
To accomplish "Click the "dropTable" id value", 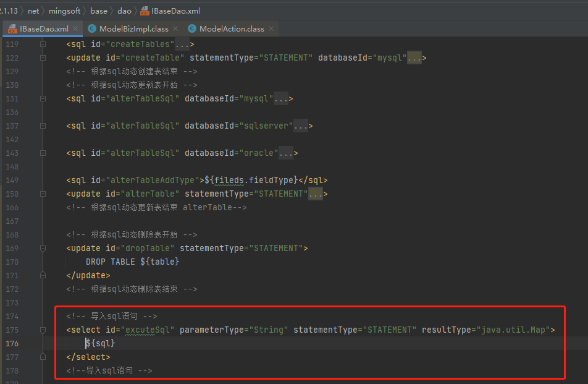I will click(148, 248).
